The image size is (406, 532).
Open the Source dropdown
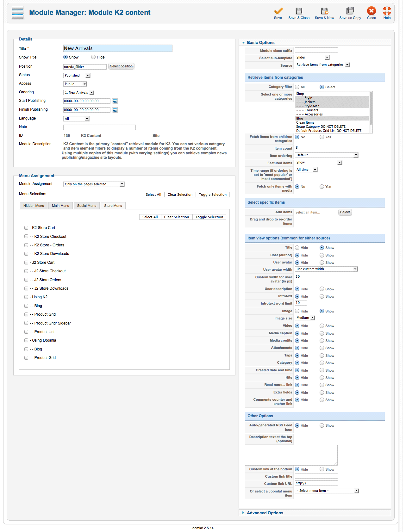coord(322,65)
